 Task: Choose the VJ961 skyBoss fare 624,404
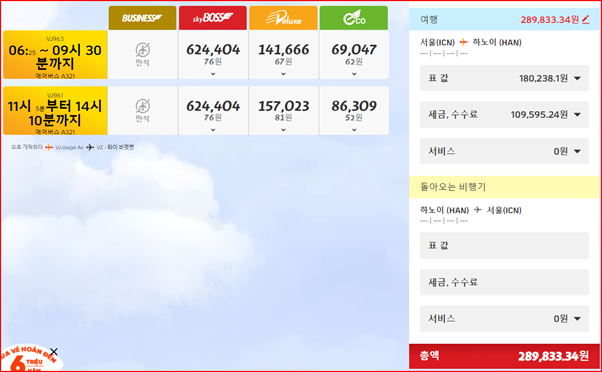[x=213, y=111]
